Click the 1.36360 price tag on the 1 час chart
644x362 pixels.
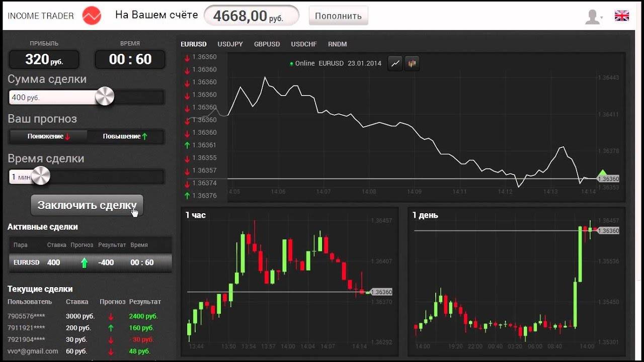(x=381, y=292)
